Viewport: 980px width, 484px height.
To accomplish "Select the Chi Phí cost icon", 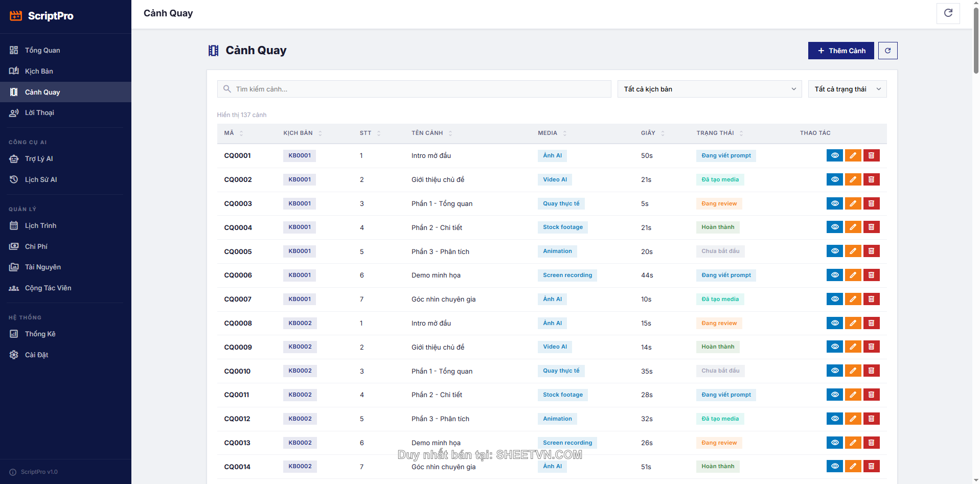I will pyautogui.click(x=14, y=246).
